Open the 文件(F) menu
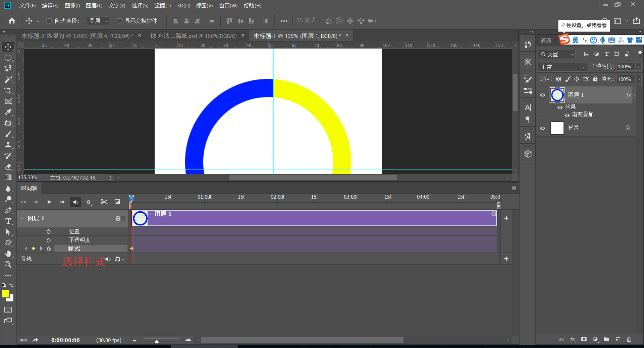The width and height of the screenshot is (644, 348). (x=27, y=5)
